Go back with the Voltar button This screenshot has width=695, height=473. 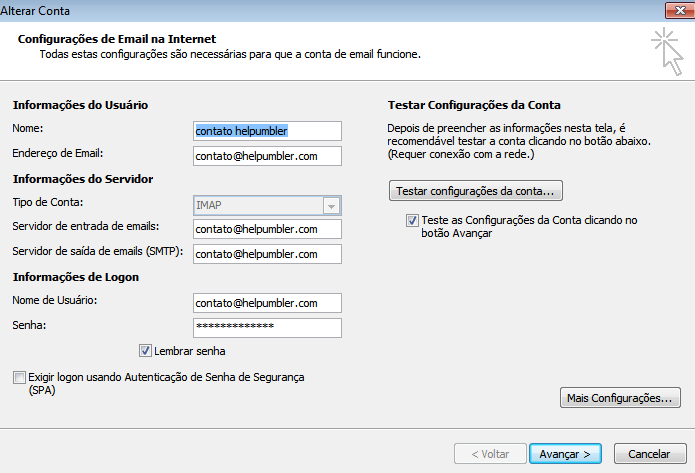coord(489,453)
